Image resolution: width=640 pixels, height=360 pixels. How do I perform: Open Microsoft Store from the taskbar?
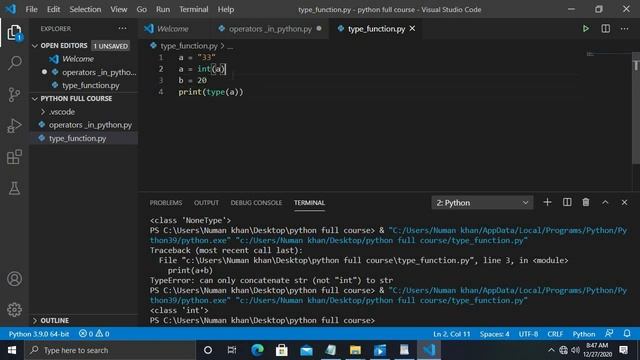282,350
